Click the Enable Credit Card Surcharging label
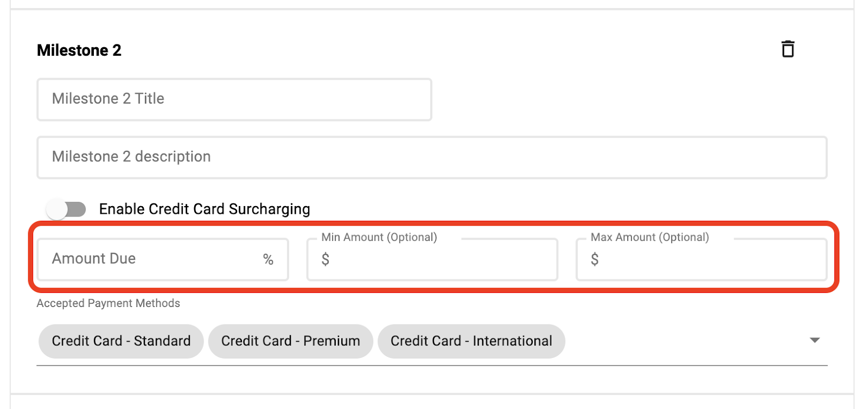 [x=205, y=209]
